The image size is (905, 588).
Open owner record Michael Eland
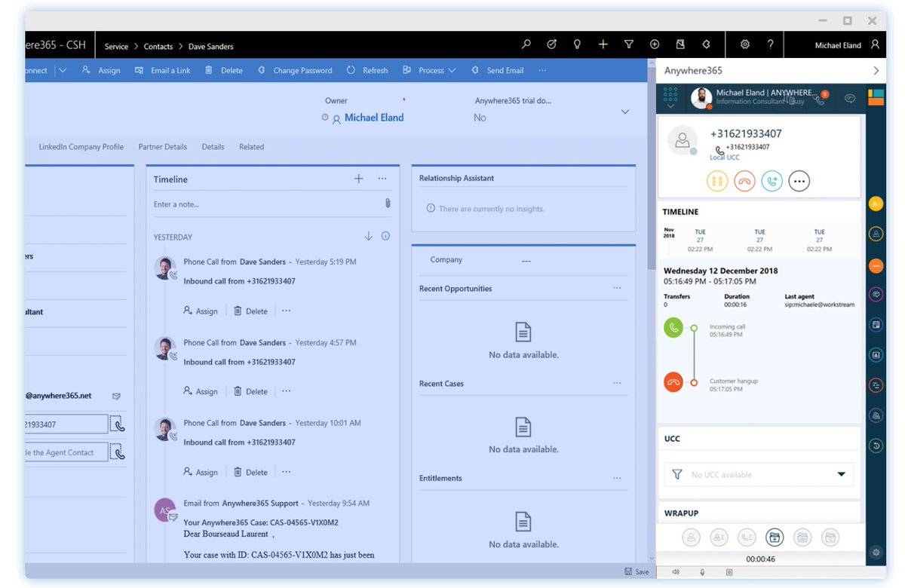(374, 118)
